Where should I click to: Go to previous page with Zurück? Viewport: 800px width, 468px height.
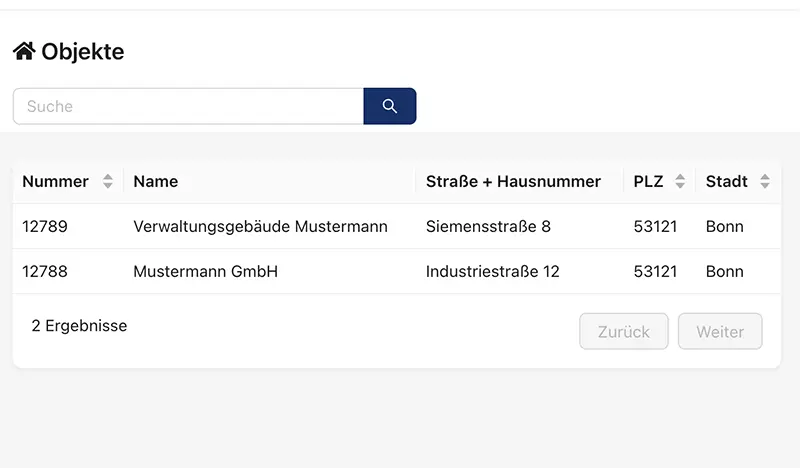click(623, 332)
